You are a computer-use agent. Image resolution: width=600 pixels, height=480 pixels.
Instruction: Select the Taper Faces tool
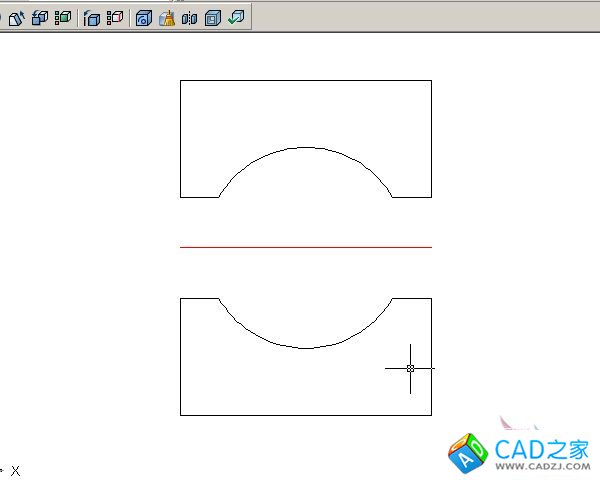(x=17, y=17)
